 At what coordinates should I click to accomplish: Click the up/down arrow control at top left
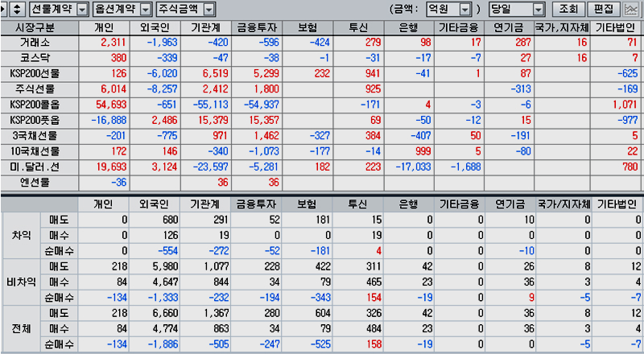click(x=17, y=10)
